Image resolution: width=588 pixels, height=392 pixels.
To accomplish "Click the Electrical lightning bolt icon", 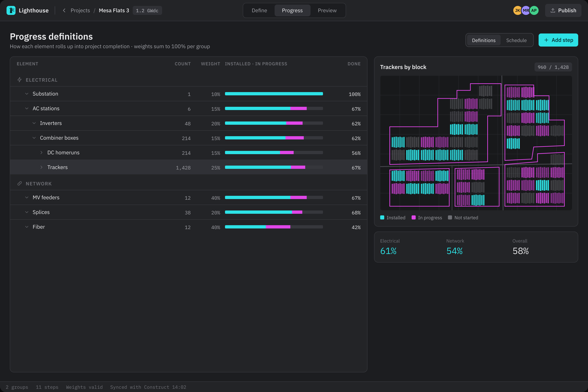I will tap(20, 80).
